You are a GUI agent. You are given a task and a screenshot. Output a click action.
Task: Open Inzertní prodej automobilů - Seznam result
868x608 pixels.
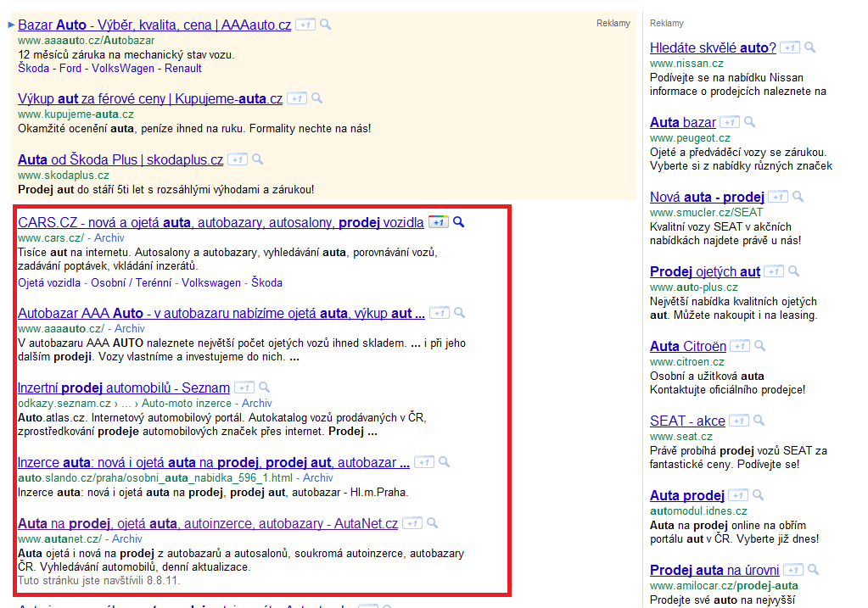[x=123, y=388]
